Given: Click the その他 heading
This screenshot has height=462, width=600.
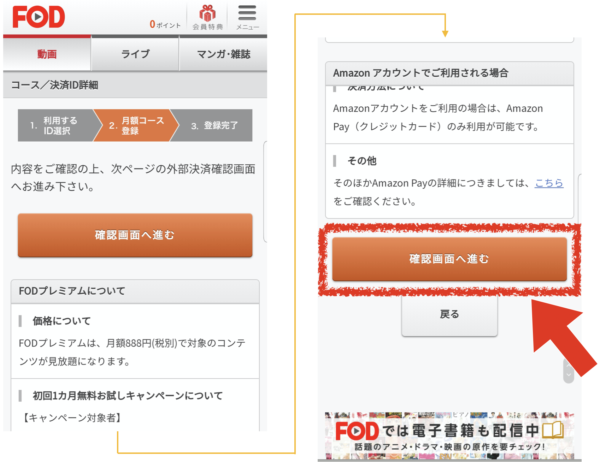Looking at the screenshot, I should click(362, 161).
